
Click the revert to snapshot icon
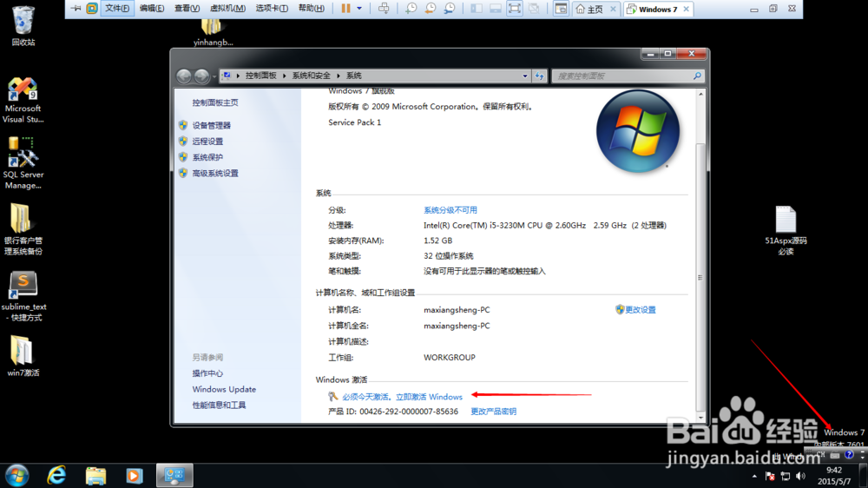pyautogui.click(x=431, y=9)
